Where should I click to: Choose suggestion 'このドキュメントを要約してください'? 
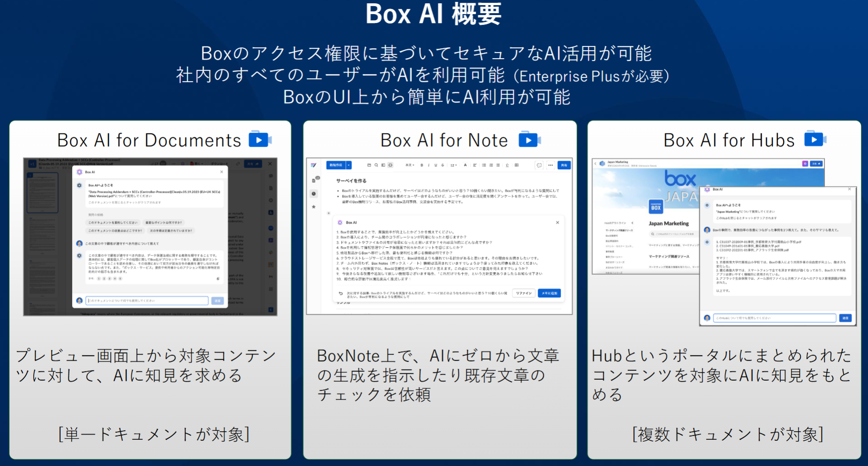click(113, 223)
